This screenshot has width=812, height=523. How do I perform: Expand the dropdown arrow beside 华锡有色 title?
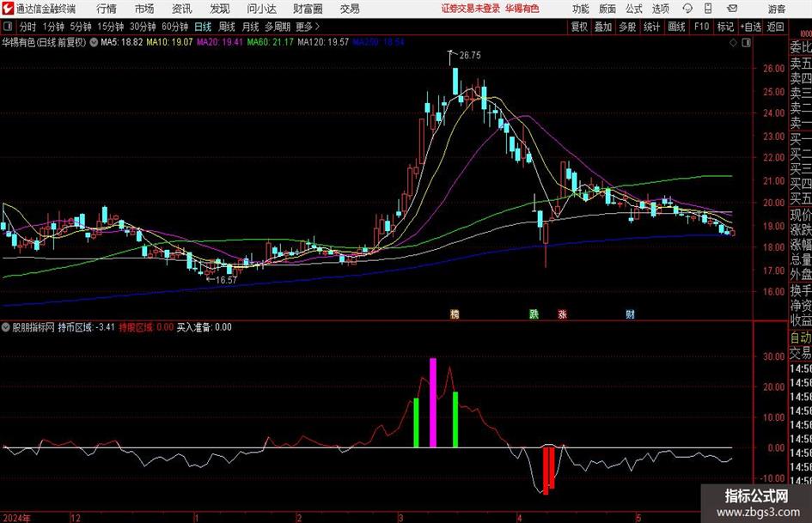coord(94,42)
